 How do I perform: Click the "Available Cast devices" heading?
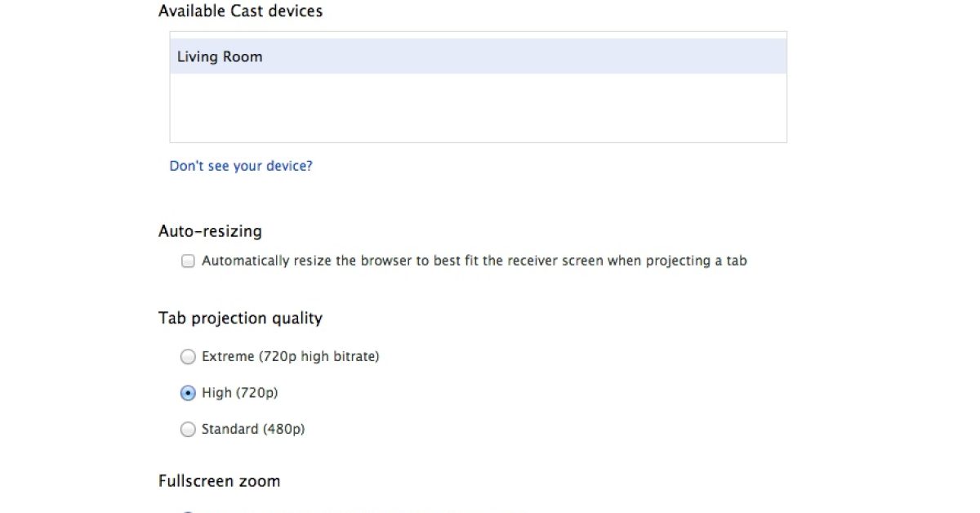(x=240, y=11)
